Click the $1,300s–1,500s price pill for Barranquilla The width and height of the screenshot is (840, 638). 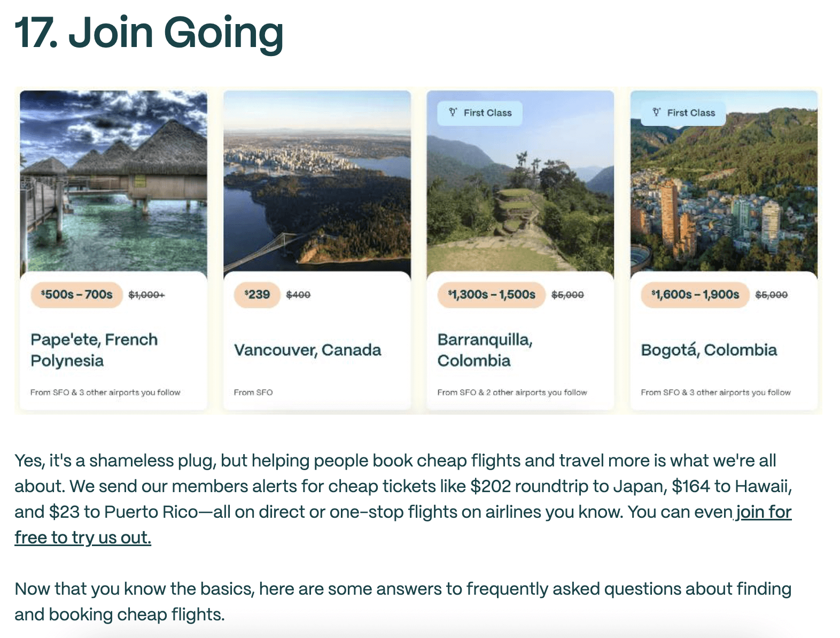tap(492, 294)
